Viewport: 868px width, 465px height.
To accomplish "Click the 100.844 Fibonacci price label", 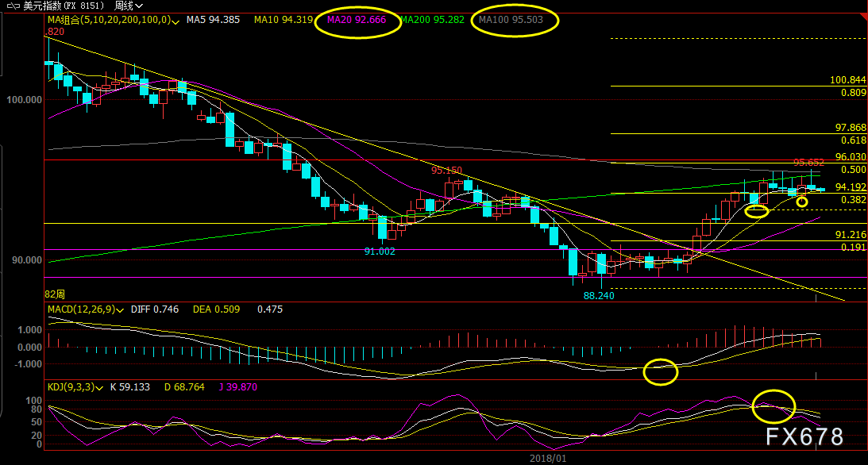I will pos(847,80).
